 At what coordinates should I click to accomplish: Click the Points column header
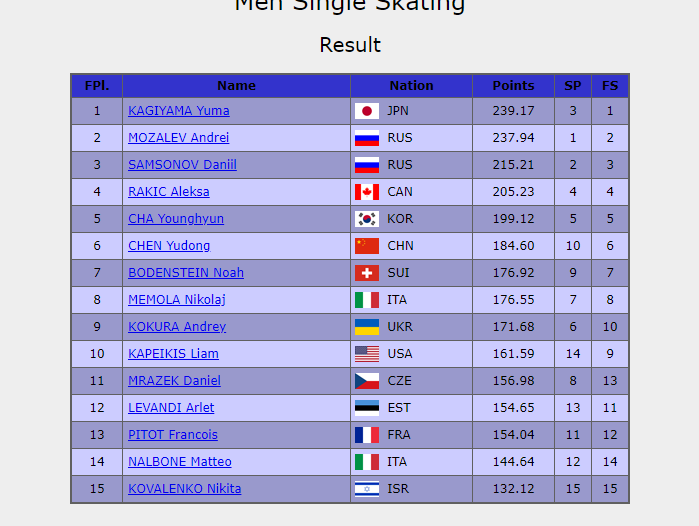pos(514,86)
